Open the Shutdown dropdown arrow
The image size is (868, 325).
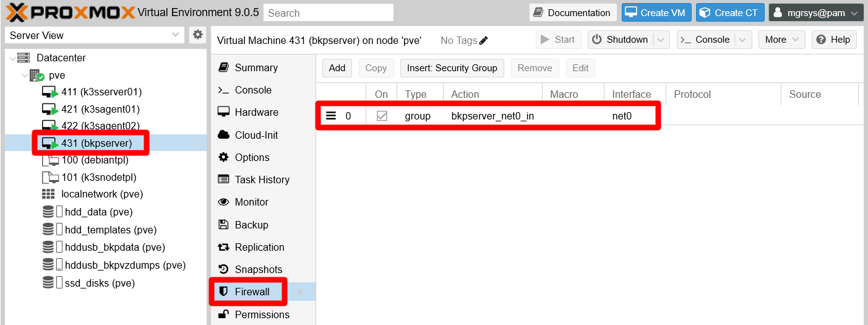tap(661, 40)
